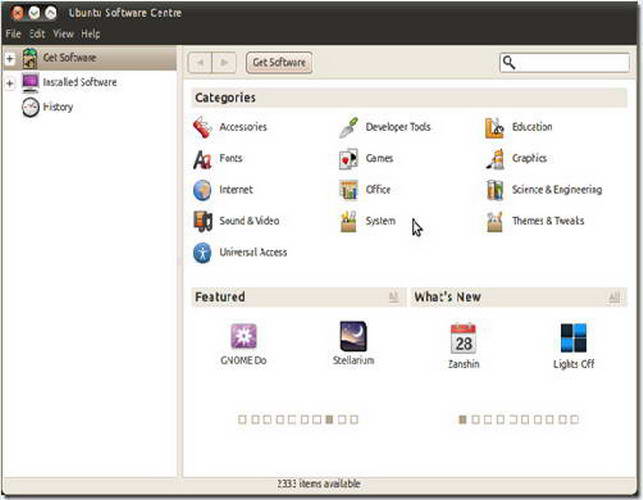Open the Universal Access icon
643x500 pixels.
[202, 253]
